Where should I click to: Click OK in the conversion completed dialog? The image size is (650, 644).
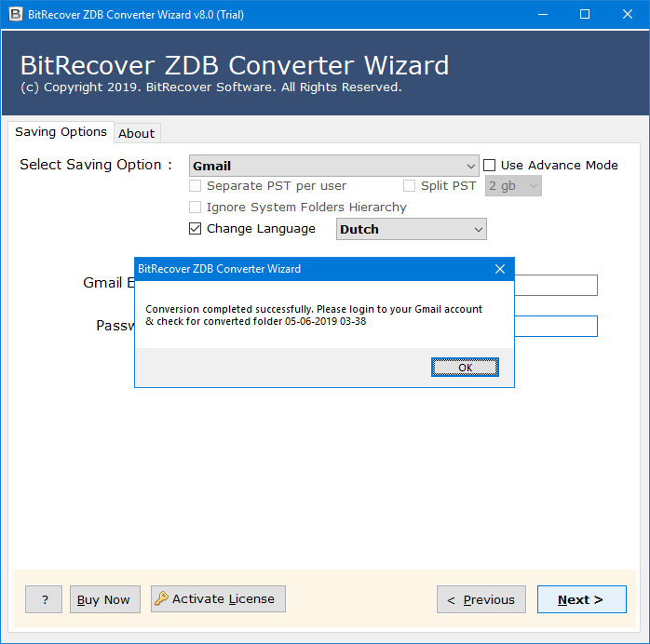pyautogui.click(x=465, y=368)
